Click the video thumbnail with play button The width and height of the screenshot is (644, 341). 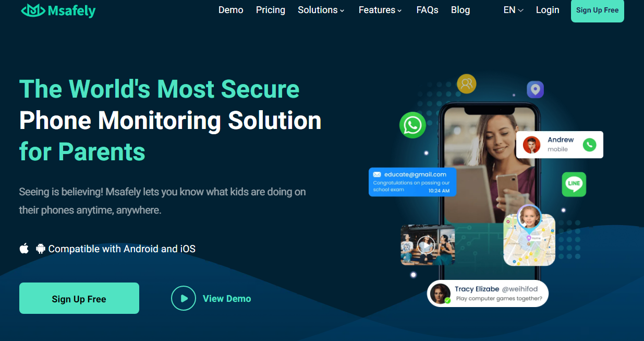[x=428, y=245]
